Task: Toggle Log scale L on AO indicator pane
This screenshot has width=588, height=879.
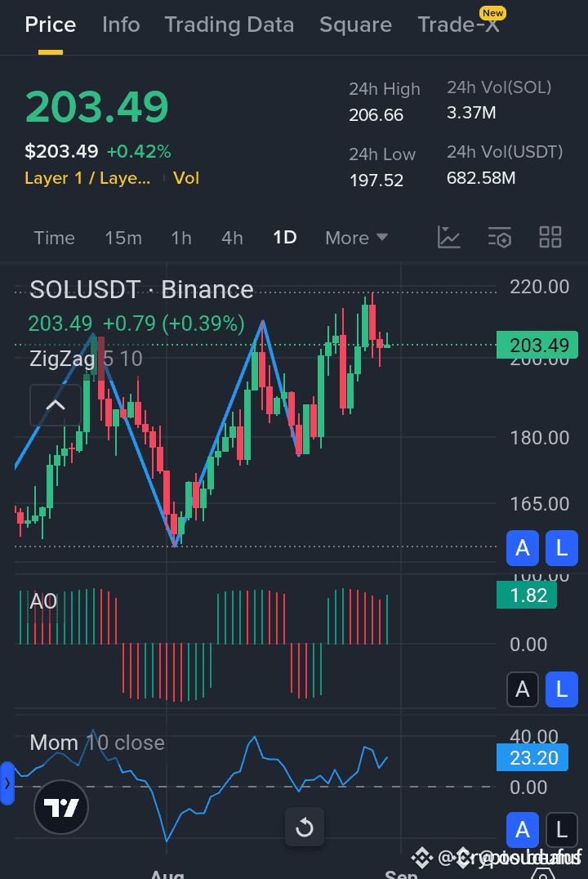Action: click(x=562, y=689)
